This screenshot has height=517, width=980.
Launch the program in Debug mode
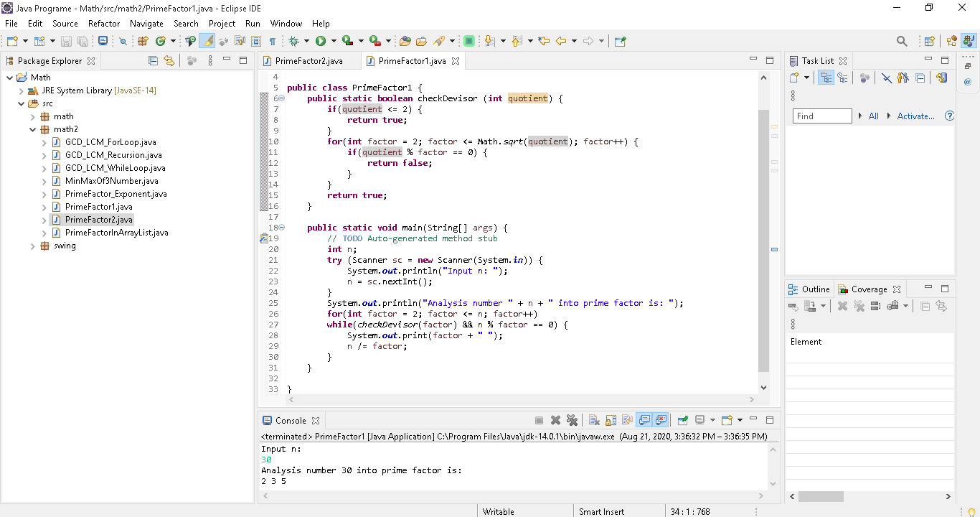293,41
